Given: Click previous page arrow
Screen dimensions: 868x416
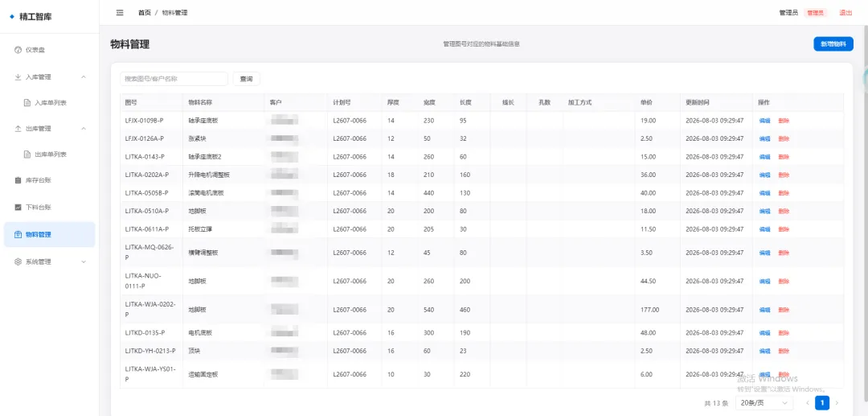Looking at the screenshot, I should tap(808, 403).
